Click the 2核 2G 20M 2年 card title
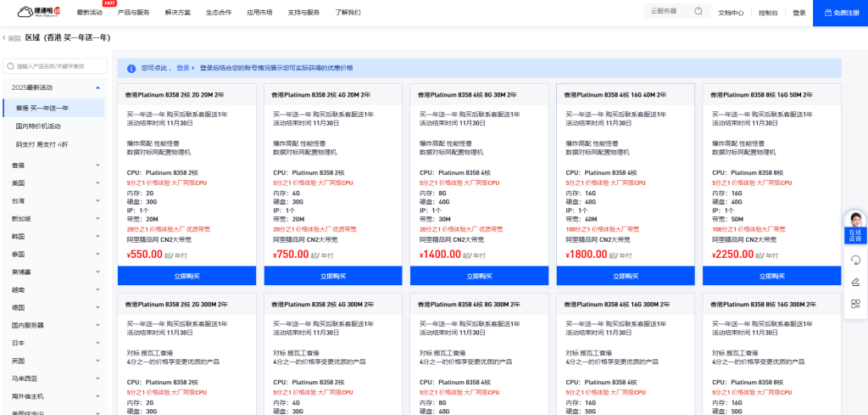This screenshot has width=868, height=415. click(175, 95)
